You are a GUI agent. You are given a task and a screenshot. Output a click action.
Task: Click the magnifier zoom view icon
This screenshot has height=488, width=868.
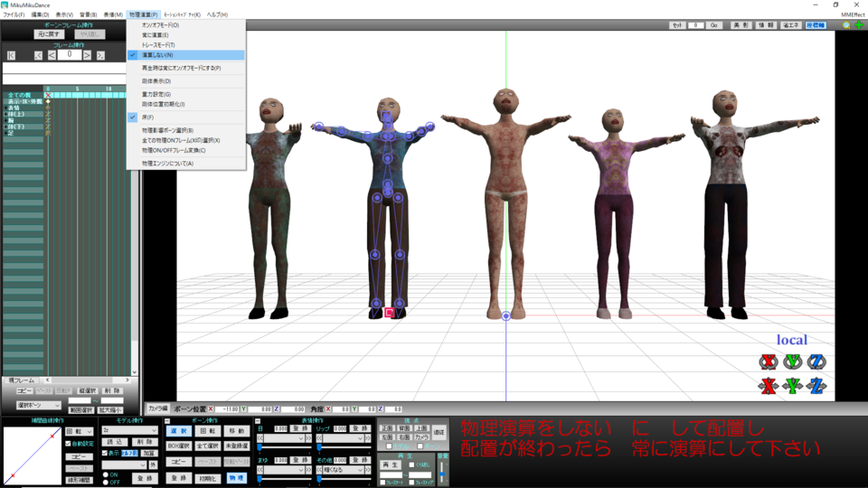[x=846, y=25]
